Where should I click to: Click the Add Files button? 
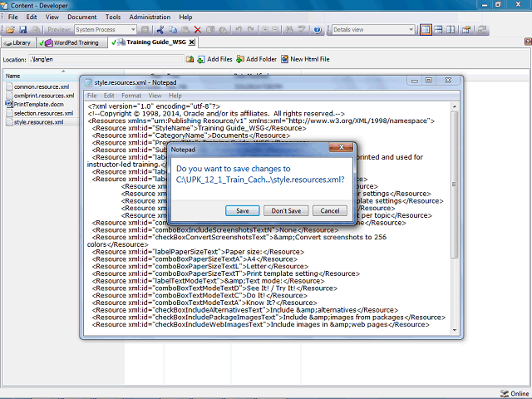(x=215, y=59)
